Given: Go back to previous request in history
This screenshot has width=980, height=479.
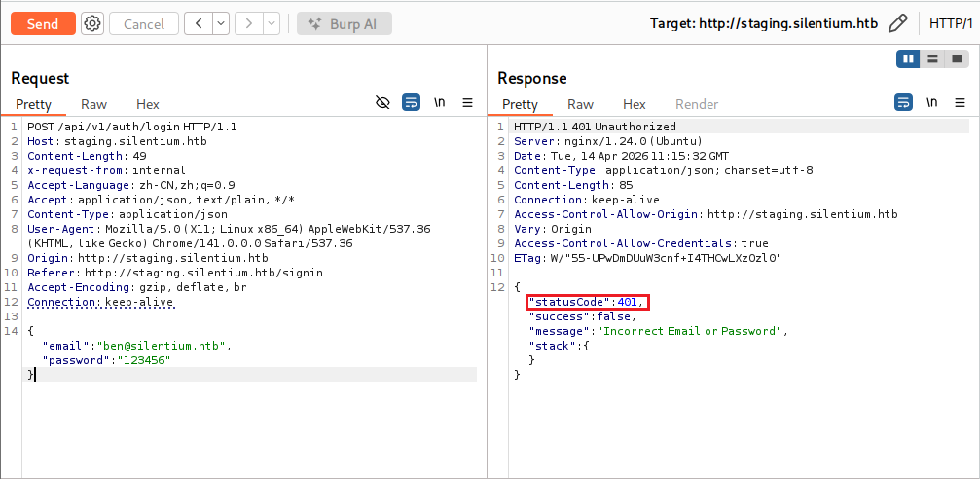Looking at the screenshot, I should (199, 23).
